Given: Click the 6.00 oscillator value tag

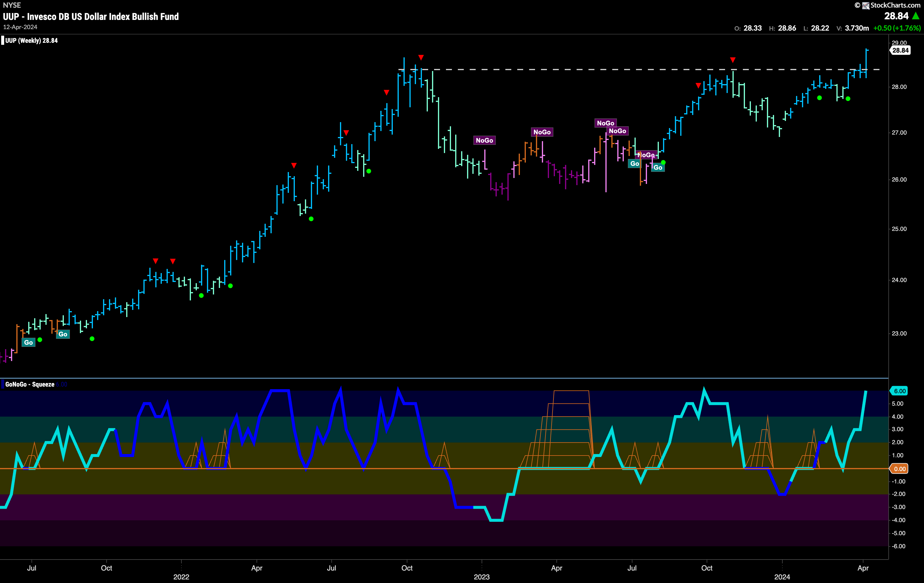Looking at the screenshot, I should [899, 391].
